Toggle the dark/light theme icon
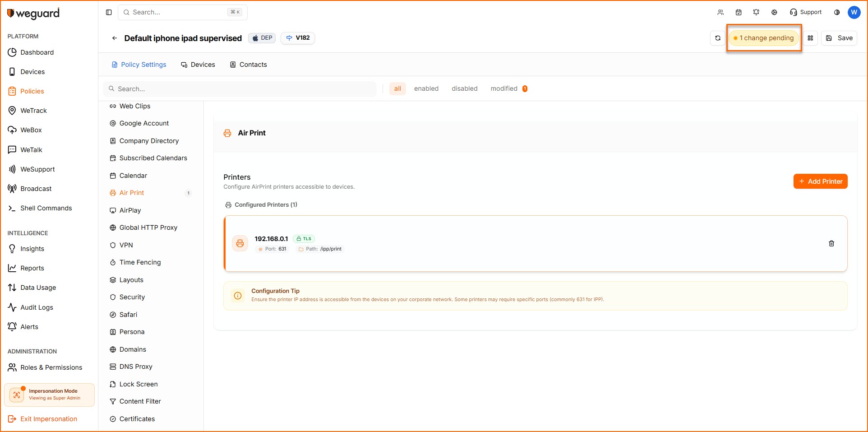The height and width of the screenshot is (432, 868). 837,12
